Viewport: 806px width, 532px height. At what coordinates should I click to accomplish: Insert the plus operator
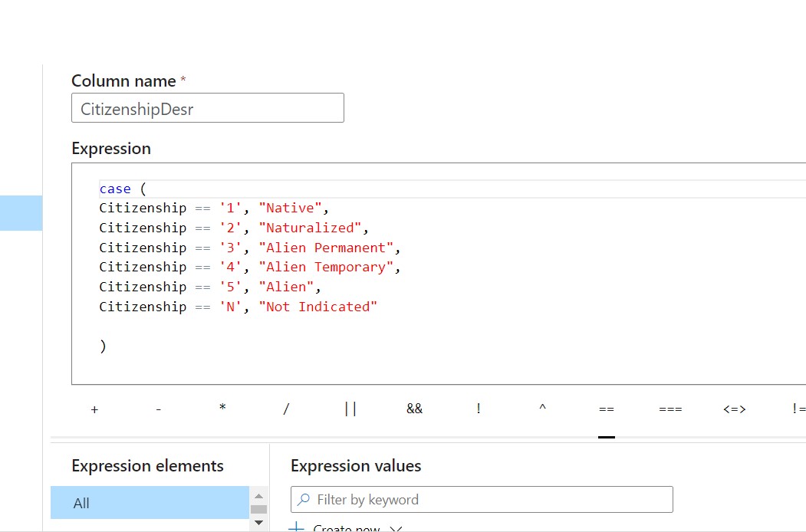click(x=94, y=409)
